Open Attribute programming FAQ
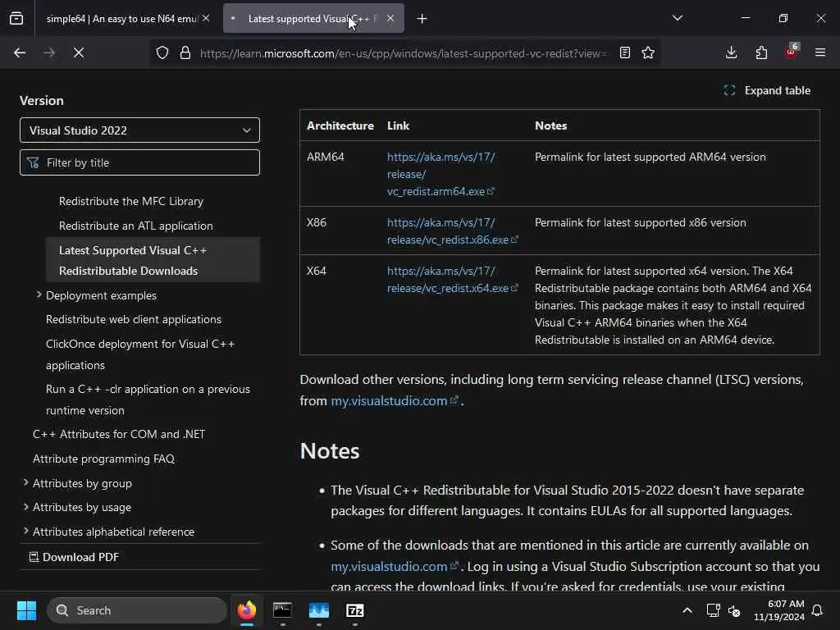840x630 pixels. pos(104,459)
